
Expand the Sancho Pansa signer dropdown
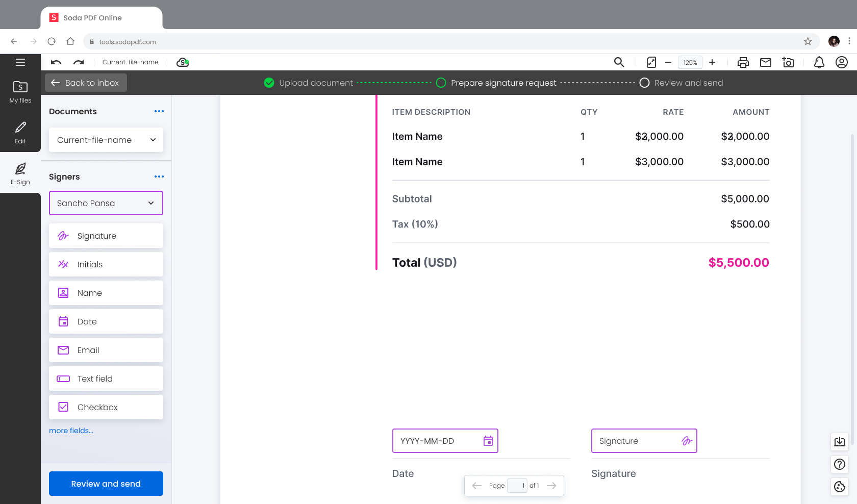106,203
